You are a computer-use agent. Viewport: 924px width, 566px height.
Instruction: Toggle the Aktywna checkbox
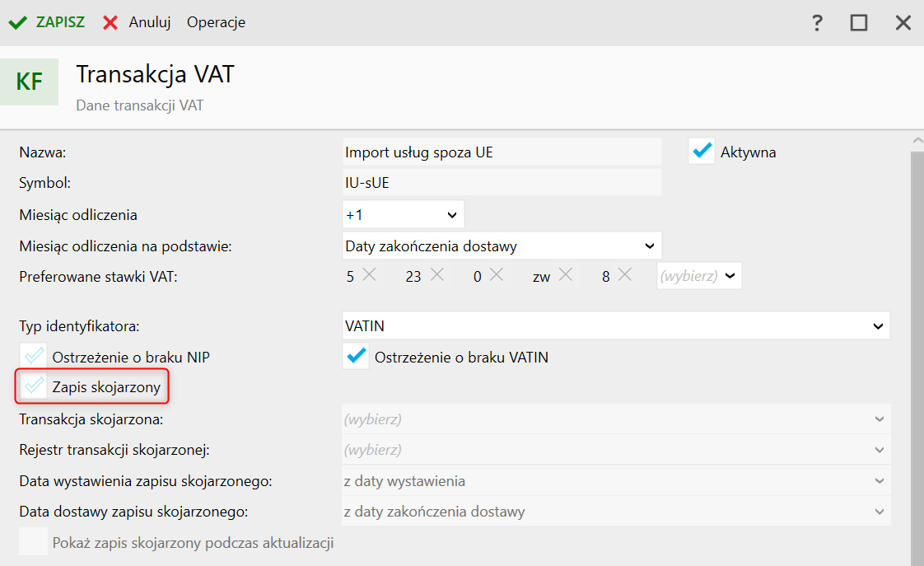[702, 152]
